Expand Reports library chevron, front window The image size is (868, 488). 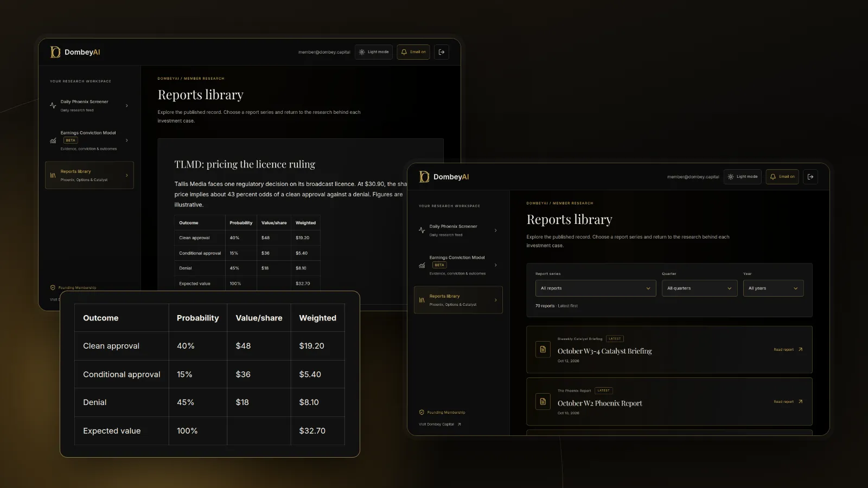pyautogui.click(x=496, y=300)
